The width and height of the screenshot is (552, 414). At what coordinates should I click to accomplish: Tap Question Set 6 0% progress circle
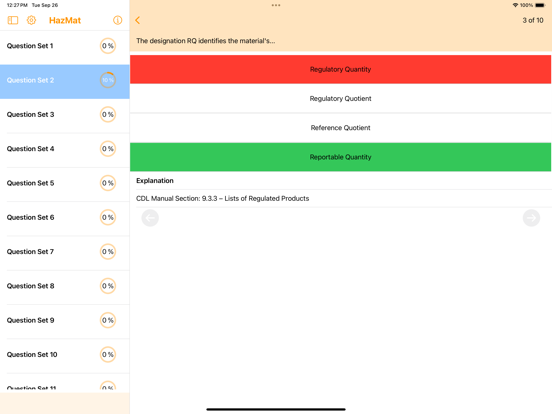[108, 218]
